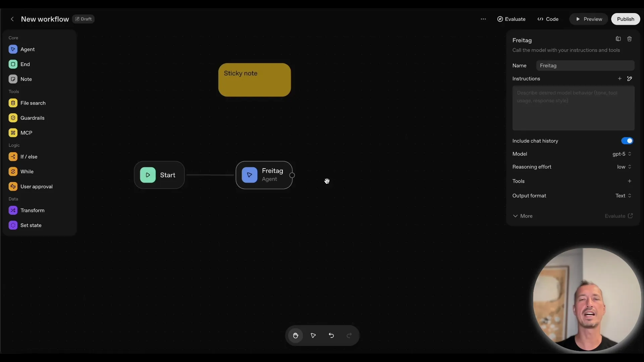Publish the workflow

tap(625, 19)
